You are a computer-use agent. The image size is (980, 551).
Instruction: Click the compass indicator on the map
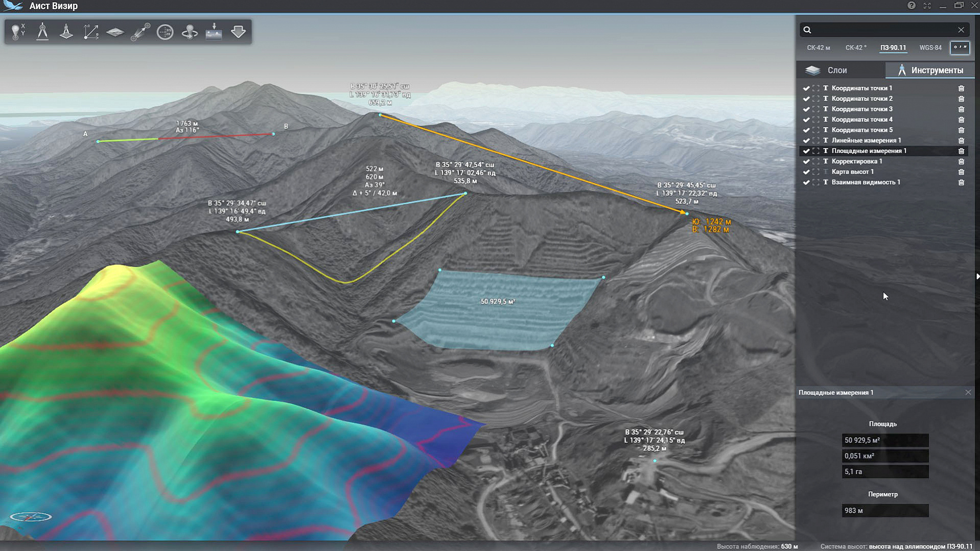click(31, 517)
